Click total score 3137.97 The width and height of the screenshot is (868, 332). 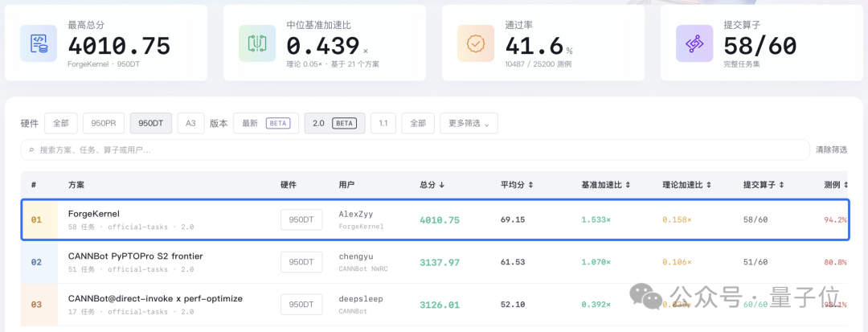coord(440,262)
